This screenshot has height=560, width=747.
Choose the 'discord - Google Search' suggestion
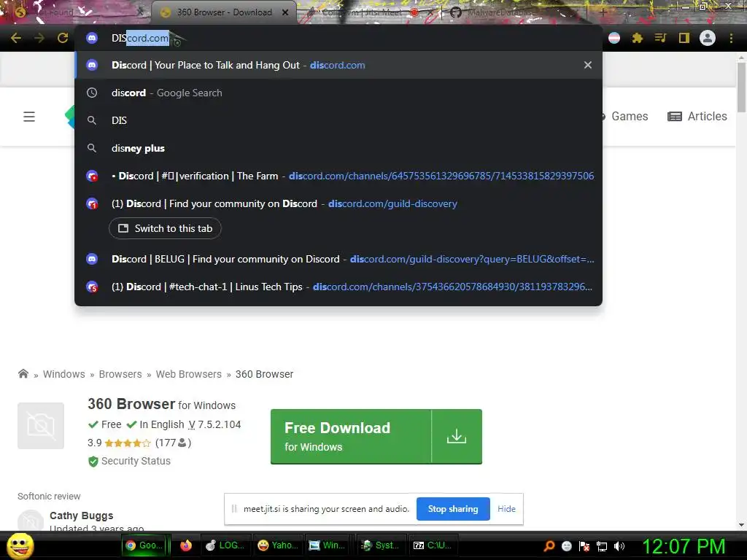(338, 93)
